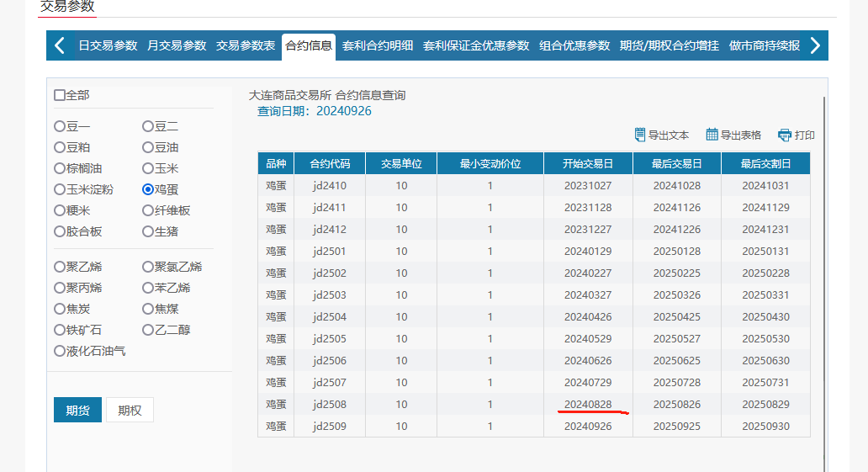Choose the 铁矿石 radio option
The width and height of the screenshot is (868, 472).
(x=59, y=330)
